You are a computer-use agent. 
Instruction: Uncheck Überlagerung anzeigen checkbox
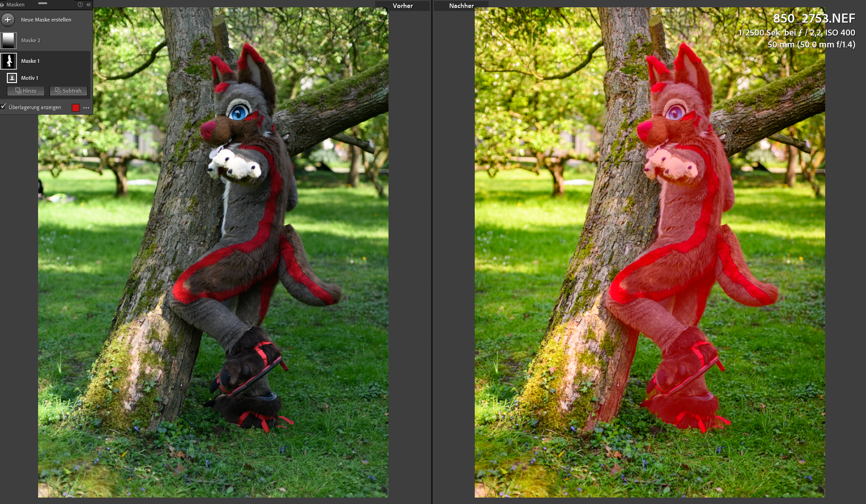pyautogui.click(x=3, y=106)
